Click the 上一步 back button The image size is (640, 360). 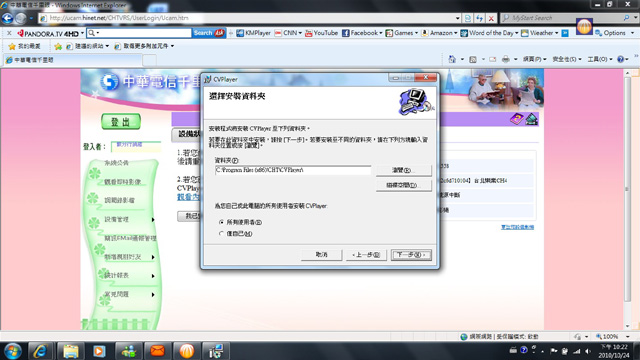pos(366,255)
